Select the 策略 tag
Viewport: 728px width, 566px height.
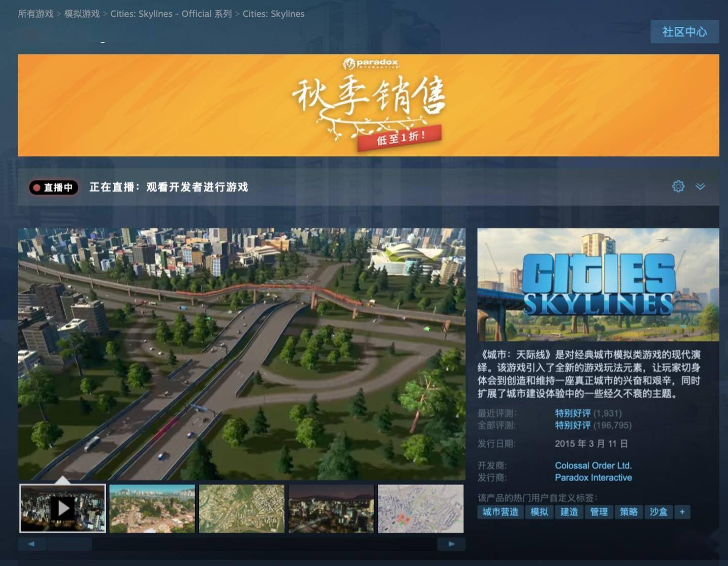[629, 512]
